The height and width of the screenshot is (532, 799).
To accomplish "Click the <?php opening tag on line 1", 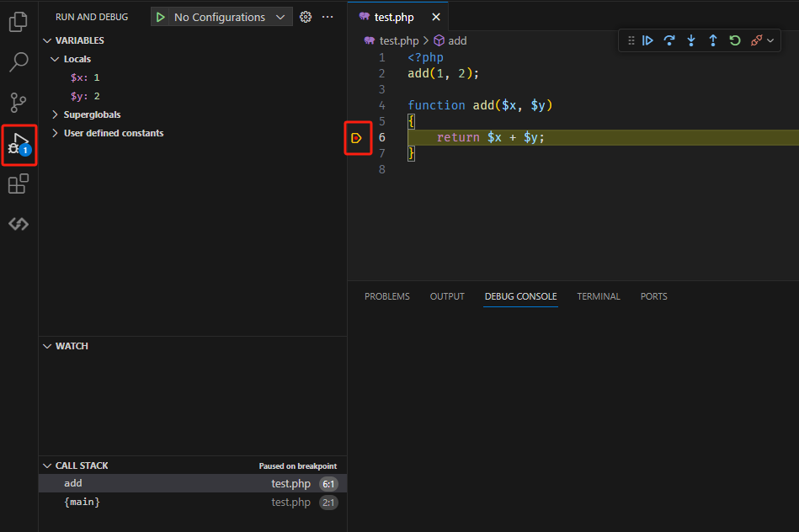I will click(425, 57).
